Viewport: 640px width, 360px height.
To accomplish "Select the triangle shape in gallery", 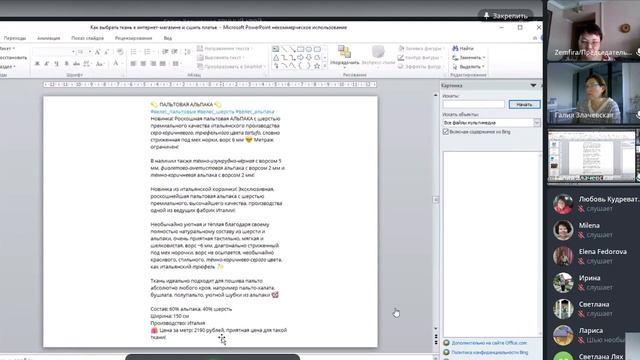I will [x=276, y=58].
